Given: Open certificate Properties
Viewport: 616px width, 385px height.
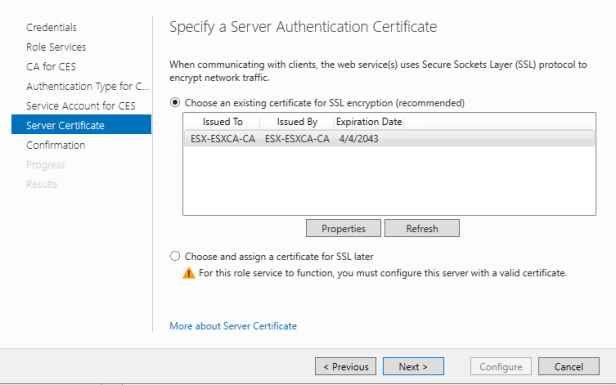Looking at the screenshot, I should pos(343,228).
